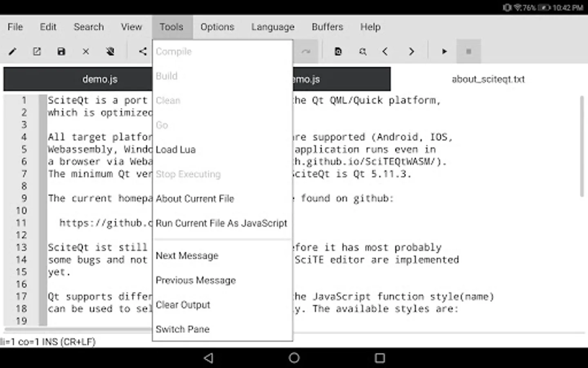Click the right chevron Next toolbar icon
This screenshot has width=588, height=368.
[411, 52]
